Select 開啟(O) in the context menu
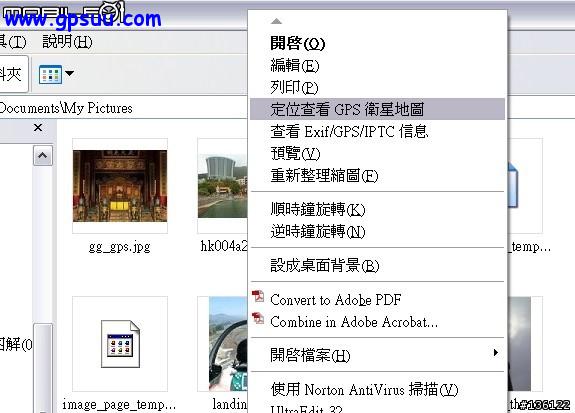This screenshot has width=575, height=413. pos(377,43)
